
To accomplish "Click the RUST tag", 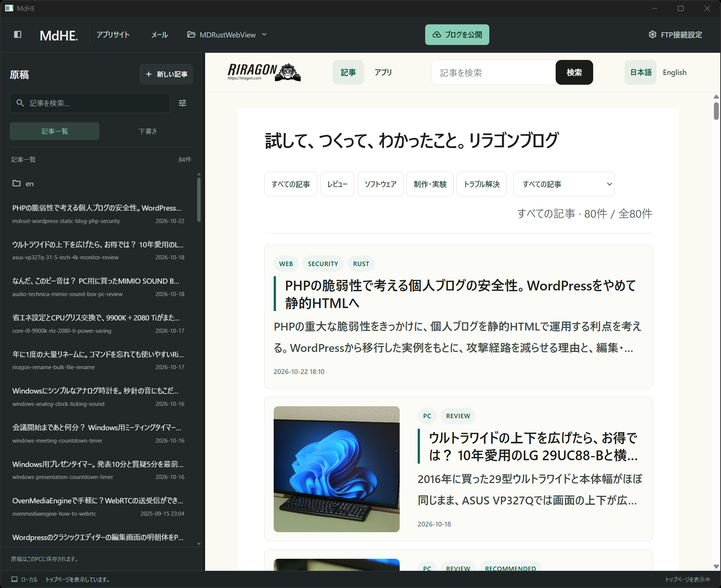I will (x=361, y=264).
